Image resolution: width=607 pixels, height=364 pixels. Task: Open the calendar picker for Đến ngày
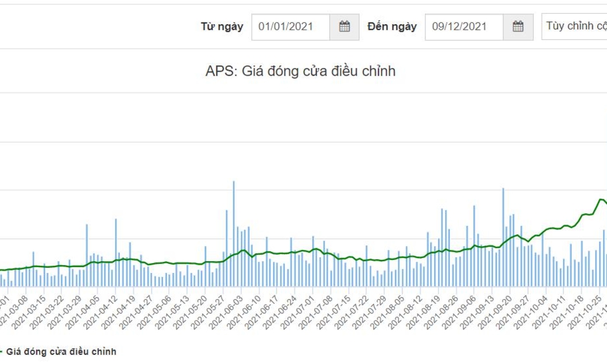pyautogui.click(x=518, y=27)
